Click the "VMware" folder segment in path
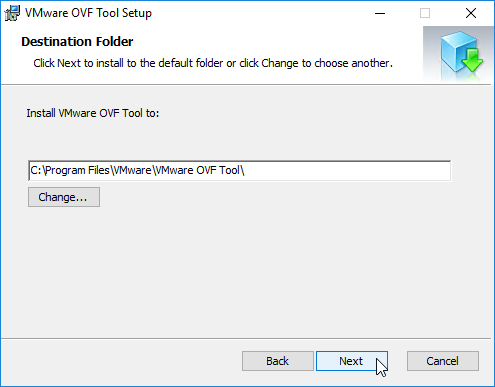Viewport: 495px width, 387px height. click(x=132, y=171)
